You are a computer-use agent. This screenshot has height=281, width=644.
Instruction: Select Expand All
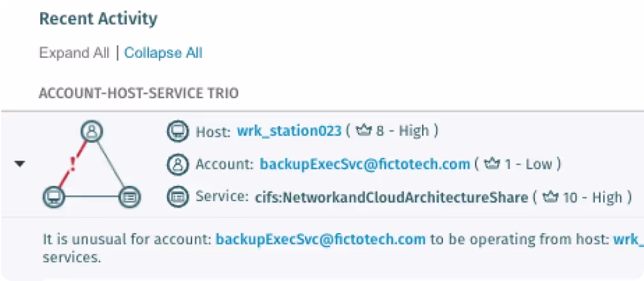[74, 53]
